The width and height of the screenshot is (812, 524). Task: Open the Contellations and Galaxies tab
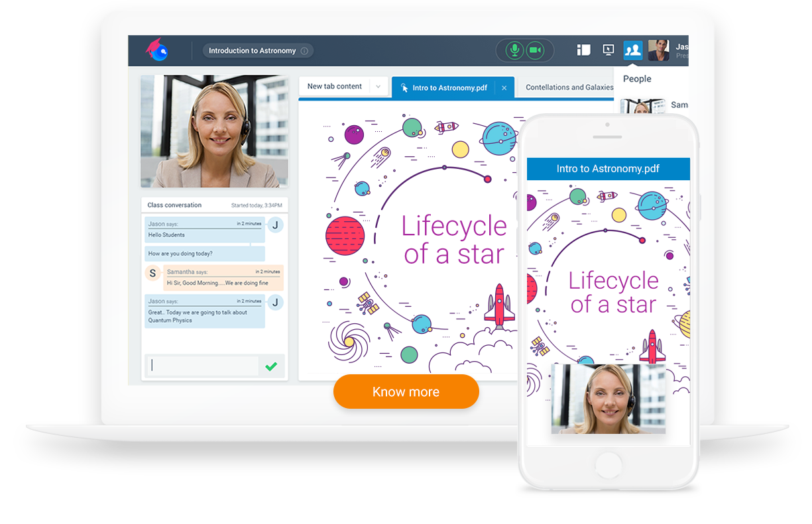(x=569, y=87)
